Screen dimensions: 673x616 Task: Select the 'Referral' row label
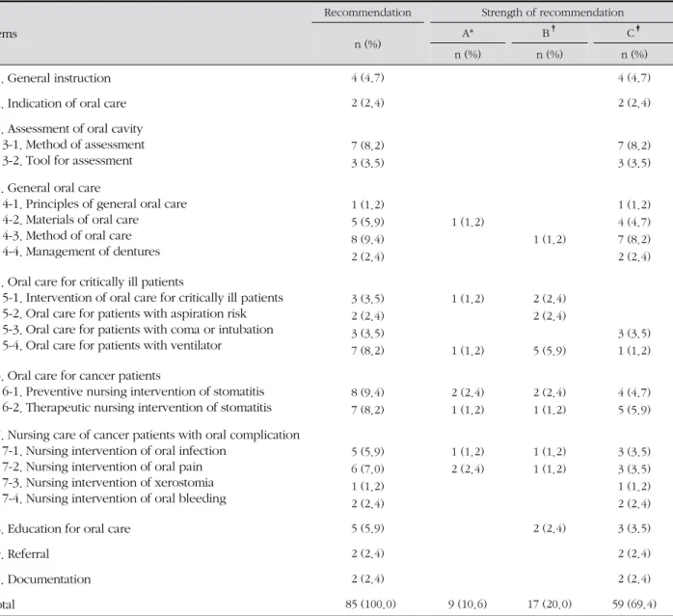[28, 554]
